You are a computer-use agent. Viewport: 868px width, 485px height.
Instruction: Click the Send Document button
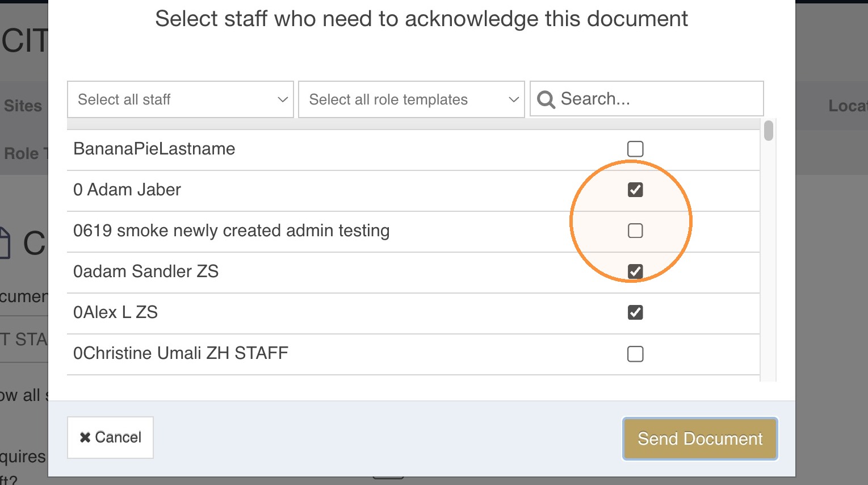tap(700, 438)
